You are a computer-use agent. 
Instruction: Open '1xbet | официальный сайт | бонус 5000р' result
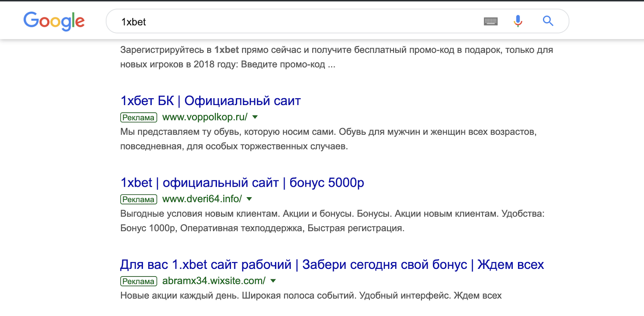pyautogui.click(x=242, y=183)
